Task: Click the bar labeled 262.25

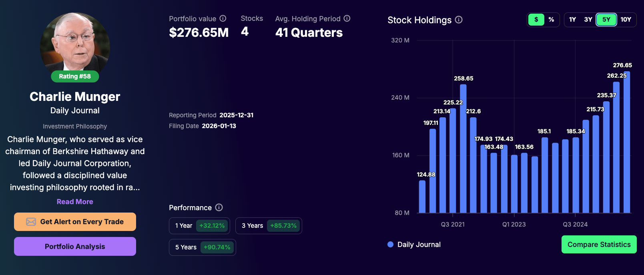Action: (x=616, y=147)
